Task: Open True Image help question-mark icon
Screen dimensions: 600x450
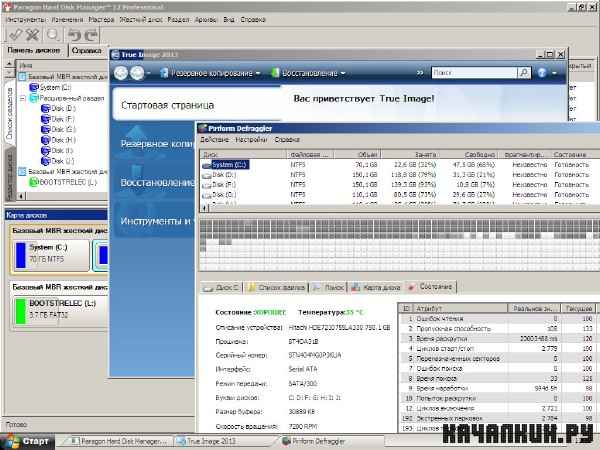Action: pyautogui.click(x=542, y=73)
